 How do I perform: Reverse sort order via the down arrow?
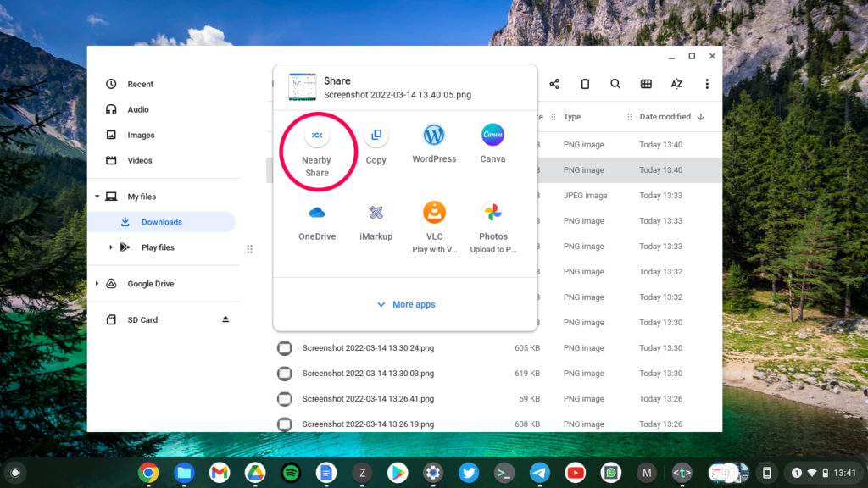click(701, 117)
